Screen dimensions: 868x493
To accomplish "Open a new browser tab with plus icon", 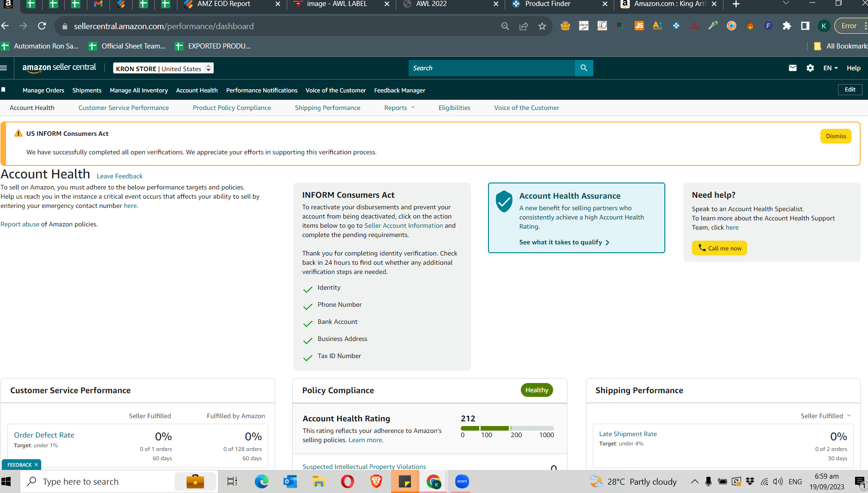I will click(736, 4).
